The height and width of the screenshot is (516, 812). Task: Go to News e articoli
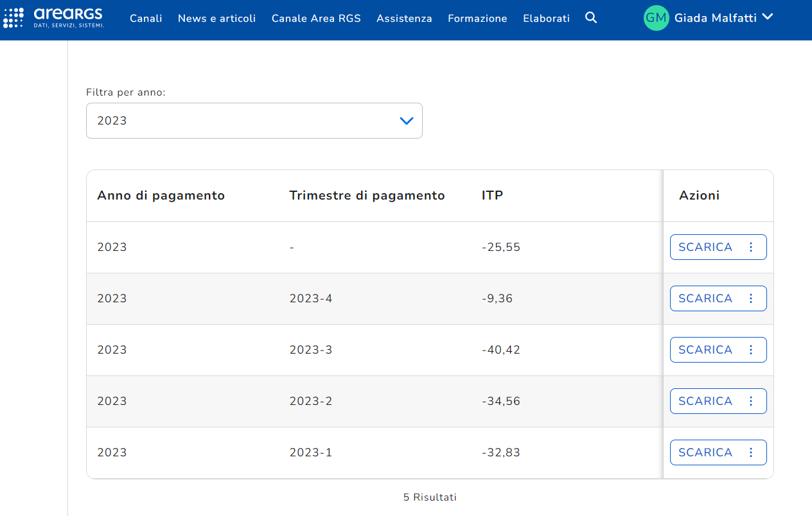[x=216, y=19]
